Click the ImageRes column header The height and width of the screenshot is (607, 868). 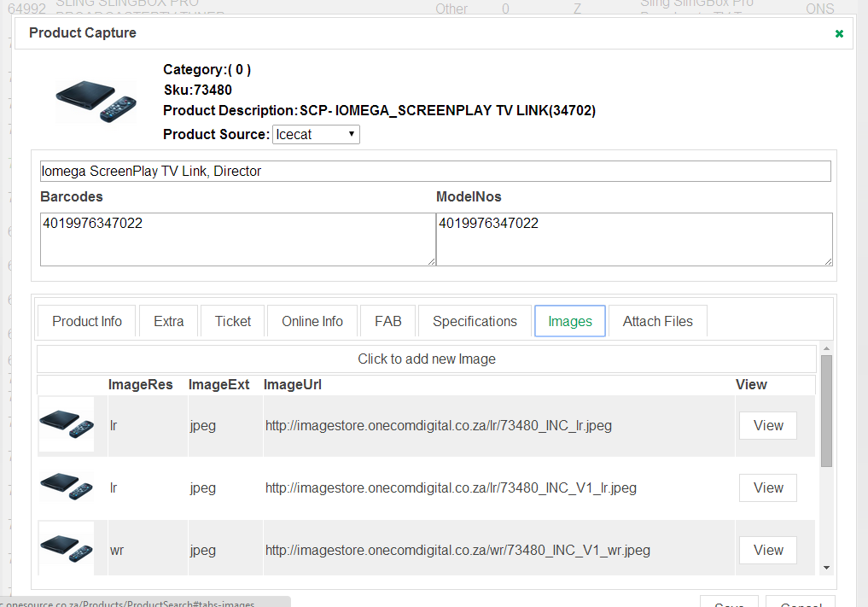pyautogui.click(x=141, y=384)
